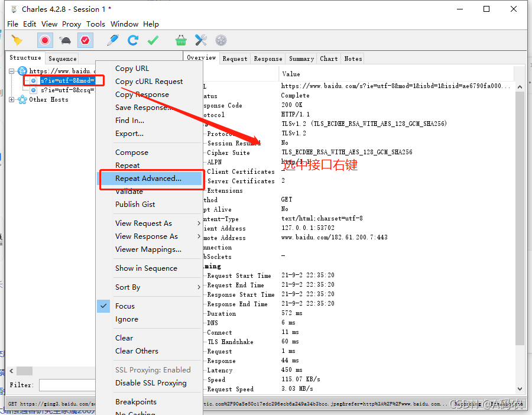The height and width of the screenshot is (415, 532).
Task: Click the overview scrollbar down arrow
Action: (x=520, y=389)
